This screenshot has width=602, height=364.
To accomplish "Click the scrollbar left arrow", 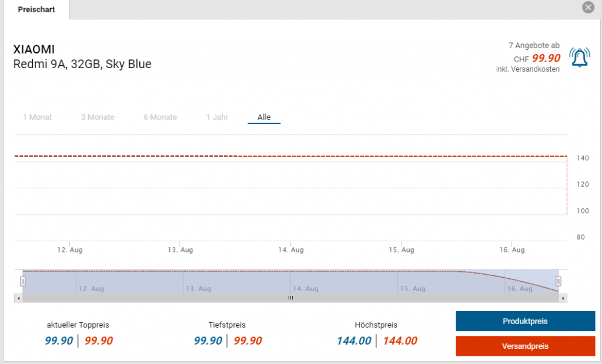I will point(19,298).
